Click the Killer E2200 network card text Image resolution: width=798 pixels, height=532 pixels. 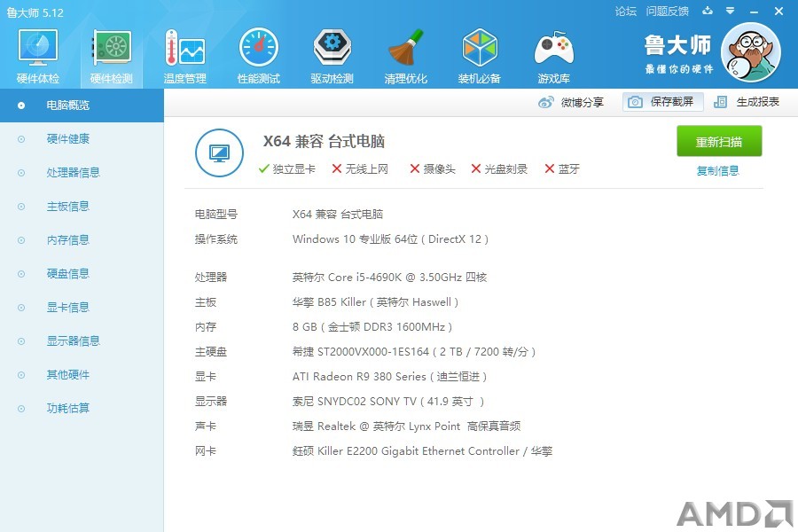[422, 451]
